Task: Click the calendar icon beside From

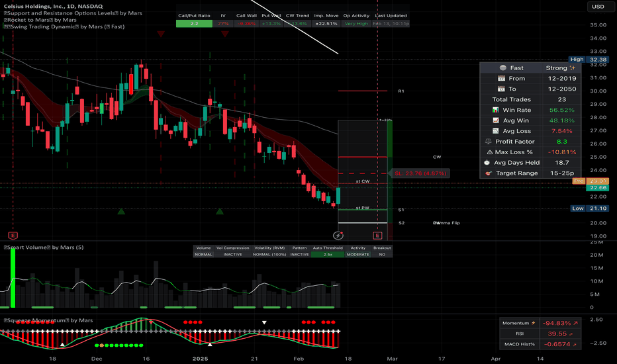Action: [x=501, y=78]
